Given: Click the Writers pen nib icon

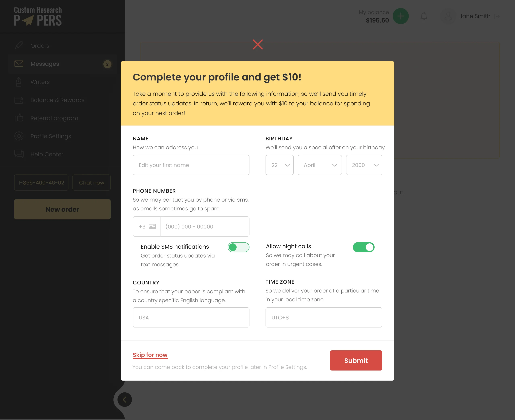Looking at the screenshot, I should pyautogui.click(x=19, y=82).
